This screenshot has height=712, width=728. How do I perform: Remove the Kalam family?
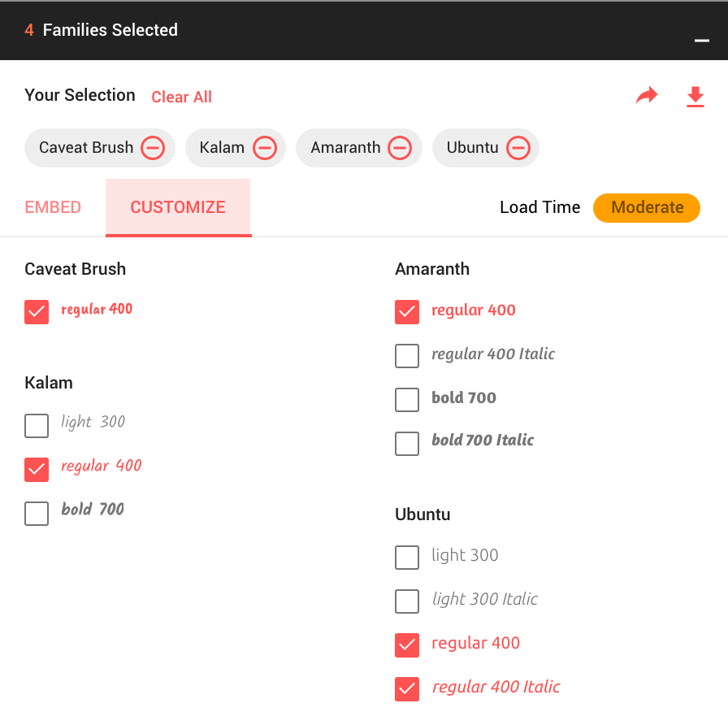click(x=264, y=148)
